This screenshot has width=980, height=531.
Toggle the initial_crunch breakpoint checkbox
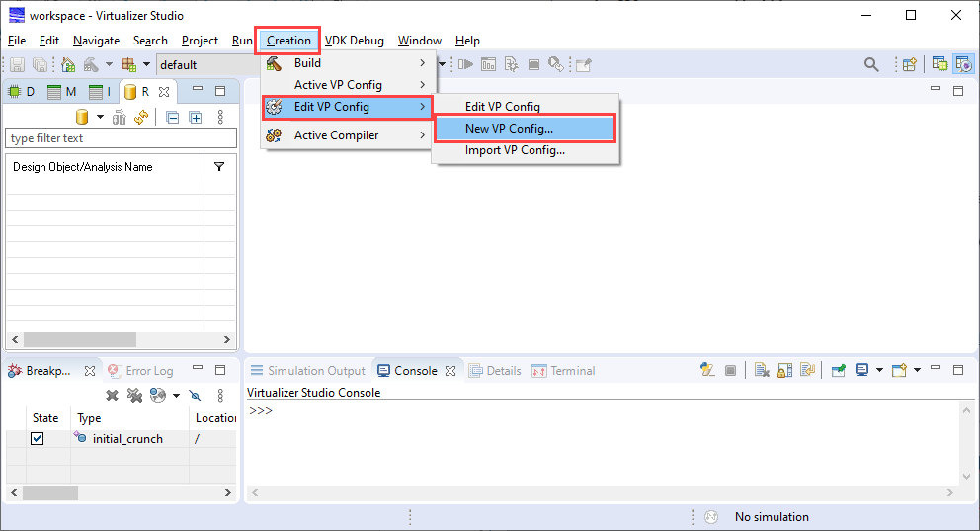tap(38, 438)
